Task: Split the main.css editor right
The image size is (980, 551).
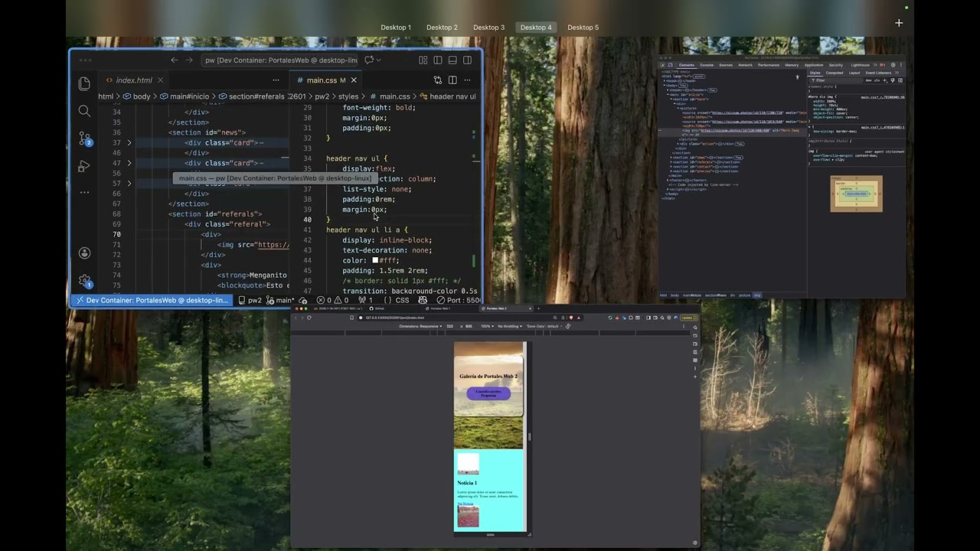Action: tap(452, 80)
